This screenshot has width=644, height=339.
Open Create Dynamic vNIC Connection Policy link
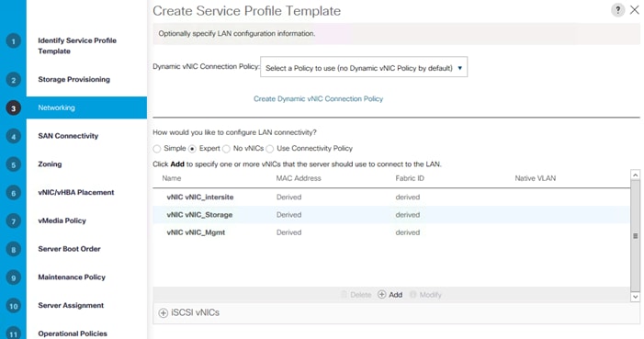[x=318, y=98]
